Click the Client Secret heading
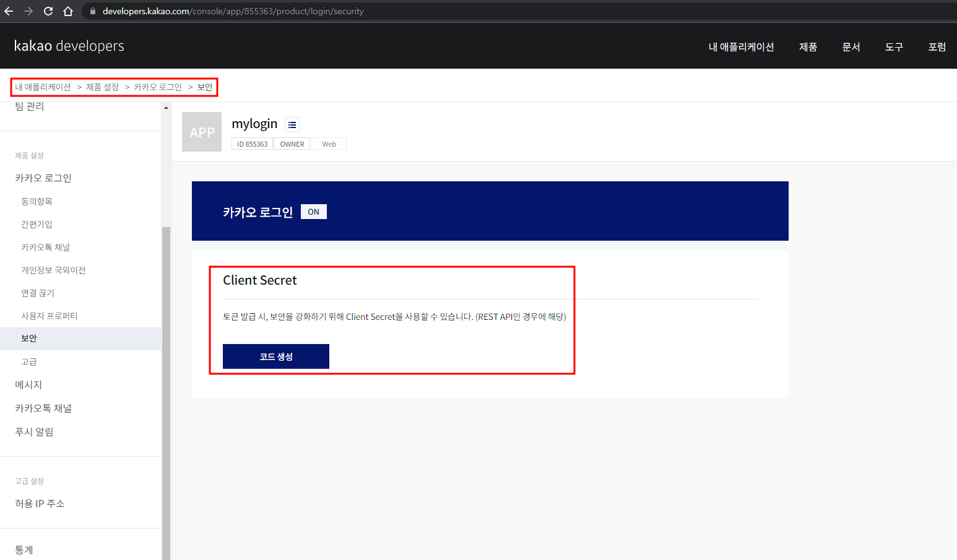 coord(260,280)
